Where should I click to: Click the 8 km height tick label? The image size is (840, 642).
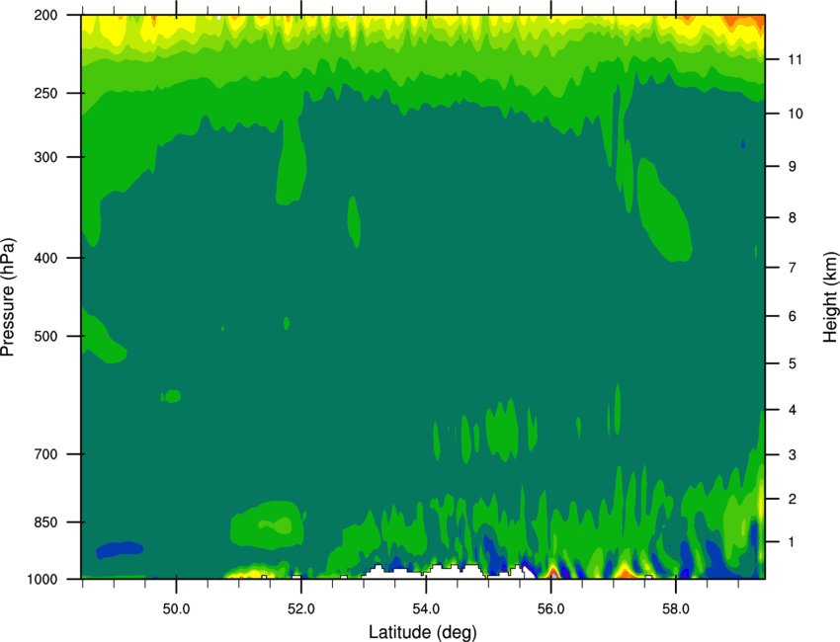793,218
